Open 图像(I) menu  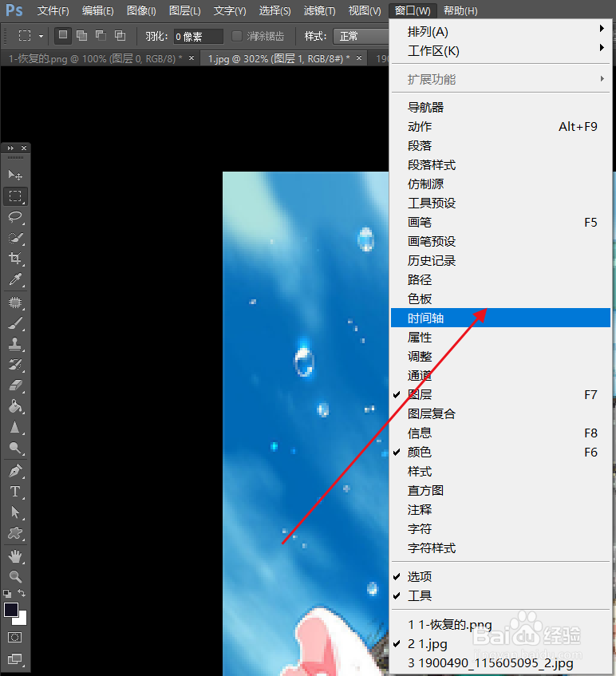(x=141, y=11)
